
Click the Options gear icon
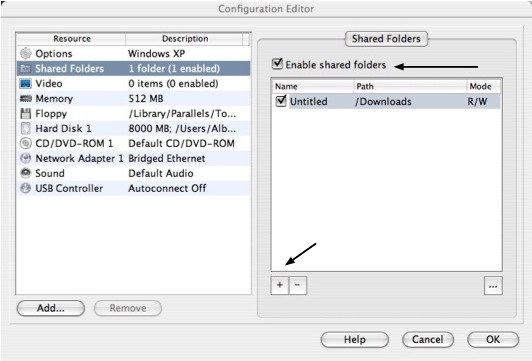[26, 53]
